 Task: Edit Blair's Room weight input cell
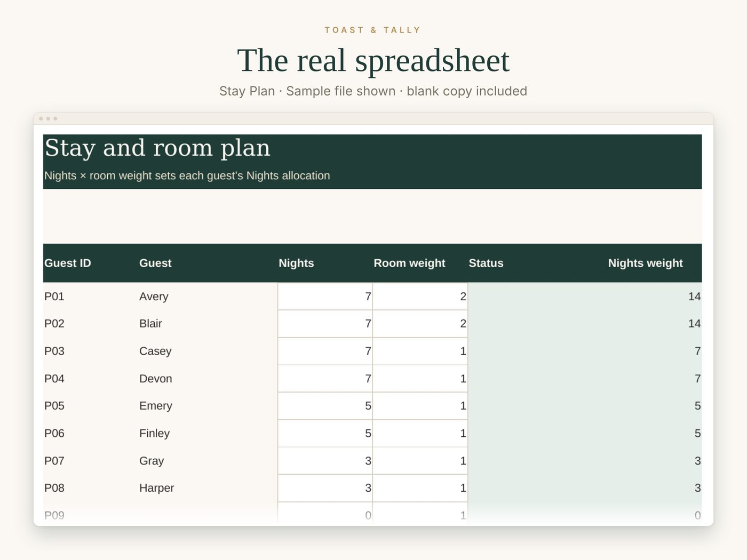tap(420, 324)
